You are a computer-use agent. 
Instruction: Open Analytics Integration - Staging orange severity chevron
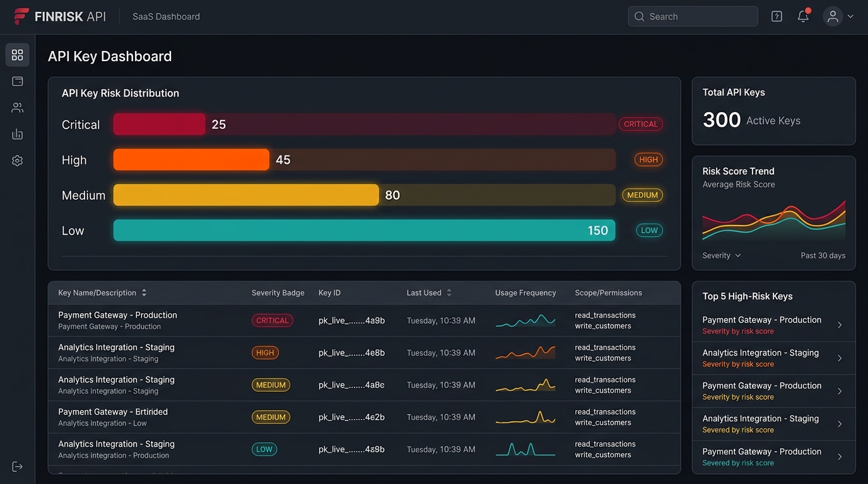pyautogui.click(x=840, y=358)
